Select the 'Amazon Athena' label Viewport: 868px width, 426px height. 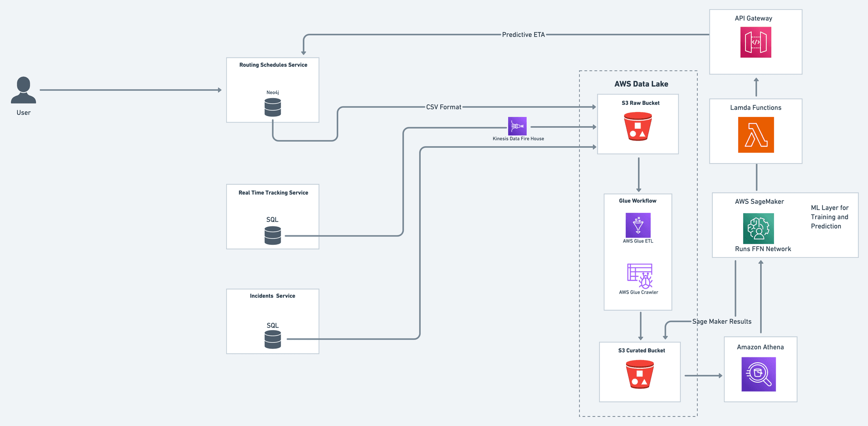760,347
